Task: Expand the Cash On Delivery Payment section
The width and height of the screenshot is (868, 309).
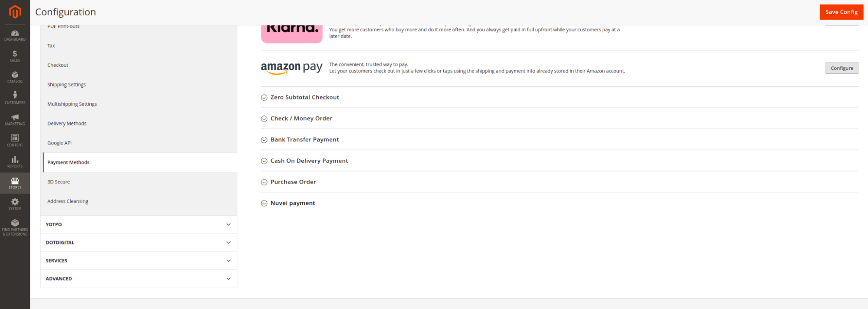Action: pos(309,161)
